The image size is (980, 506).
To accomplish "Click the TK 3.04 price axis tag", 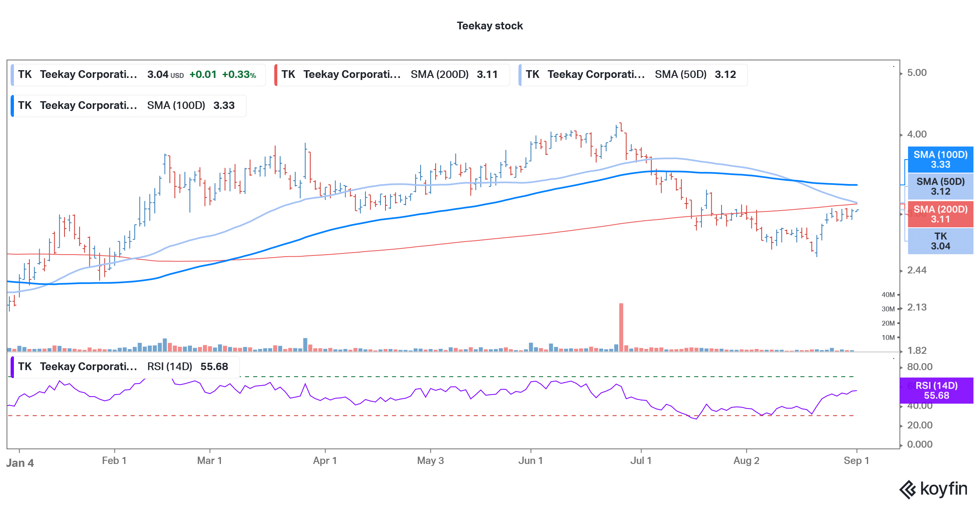I will pos(940,241).
